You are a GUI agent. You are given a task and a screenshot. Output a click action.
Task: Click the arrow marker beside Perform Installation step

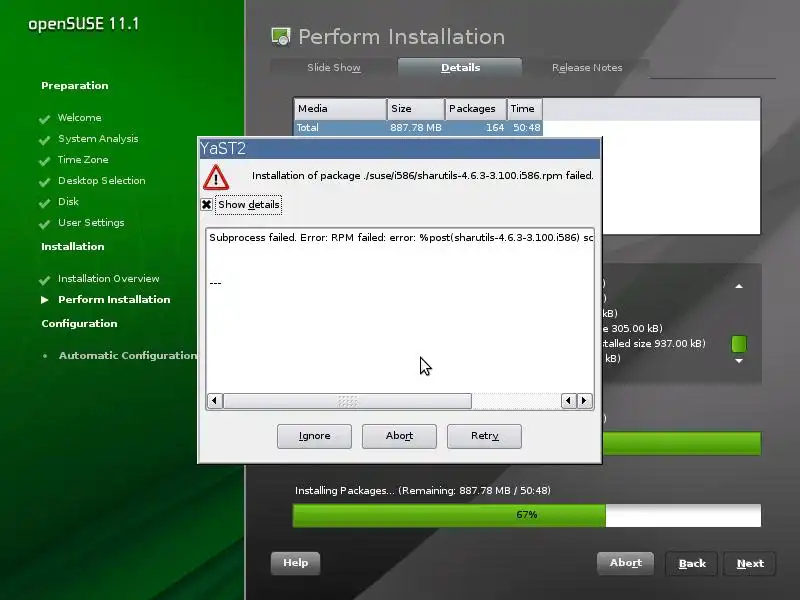tap(45, 299)
